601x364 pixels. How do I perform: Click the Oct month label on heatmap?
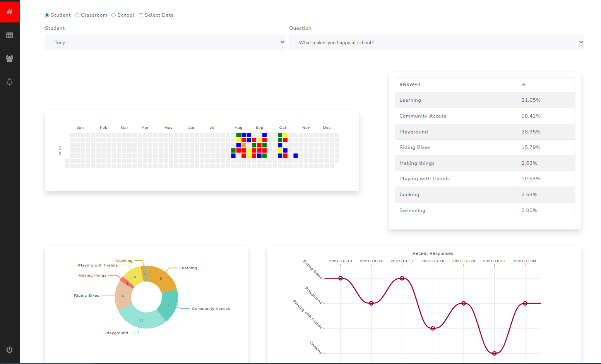click(x=283, y=128)
